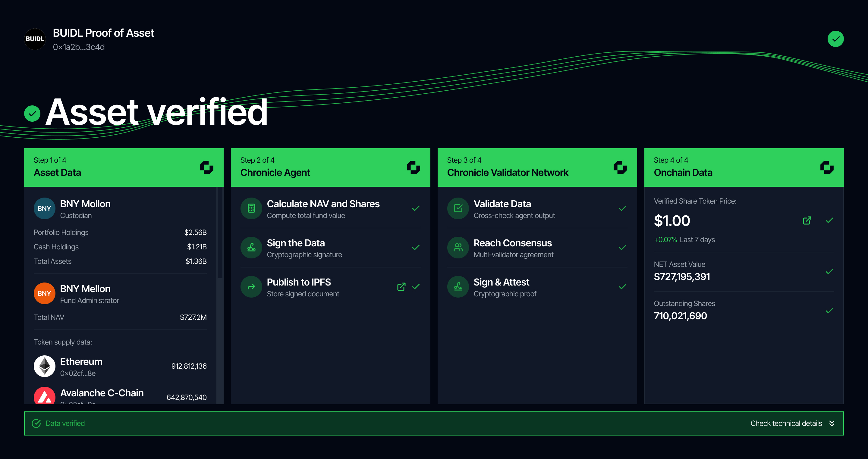868x459 pixels.
Task: Click checkmark beside NET Asset Value
Action: (830, 272)
